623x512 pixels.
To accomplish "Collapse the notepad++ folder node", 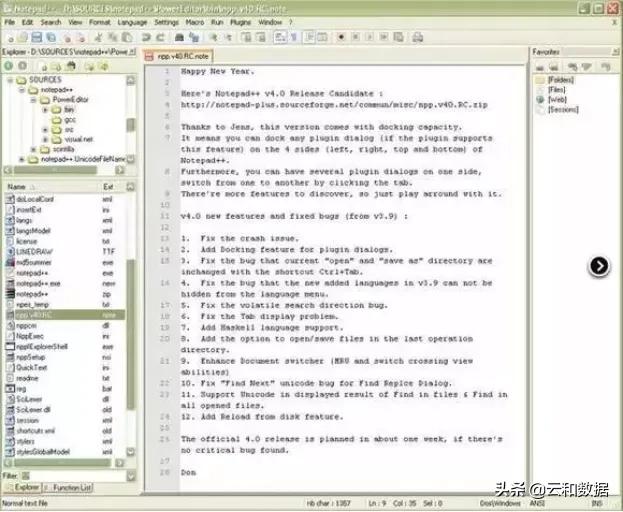I will coord(22,90).
